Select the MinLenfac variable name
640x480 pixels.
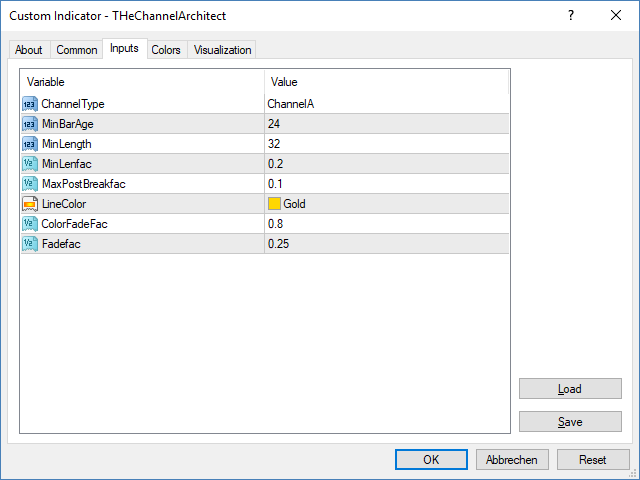pos(67,164)
